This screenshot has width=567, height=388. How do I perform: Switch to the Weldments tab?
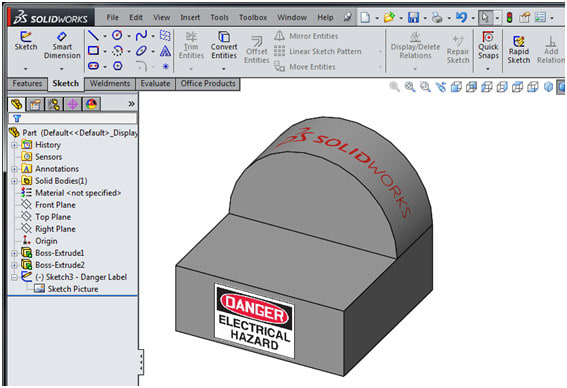point(110,84)
